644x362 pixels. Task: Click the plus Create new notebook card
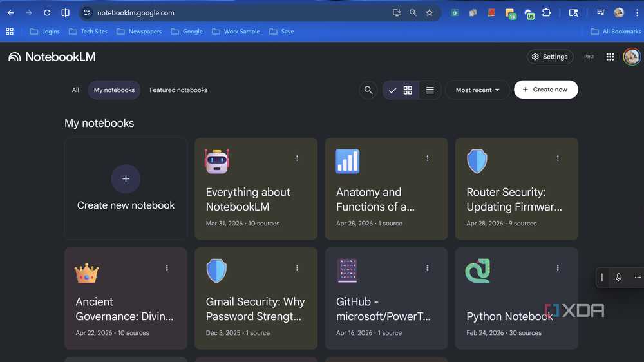coord(126,189)
